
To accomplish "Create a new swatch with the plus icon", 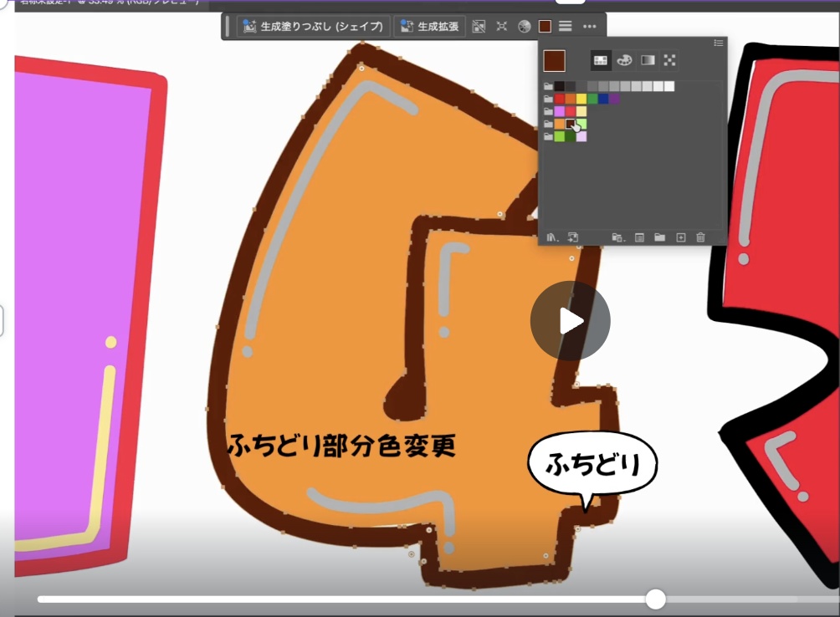I will point(679,237).
